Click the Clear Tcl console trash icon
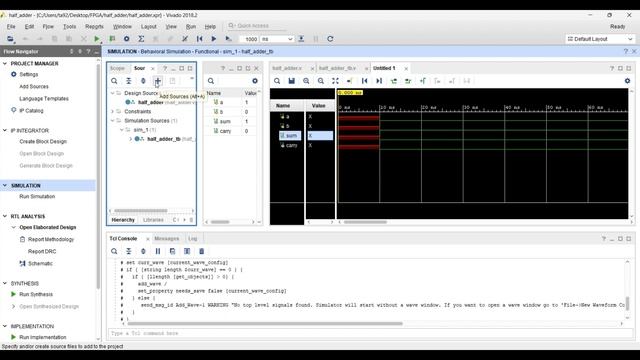Image resolution: width=640 pixels, height=360 pixels. point(202,251)
